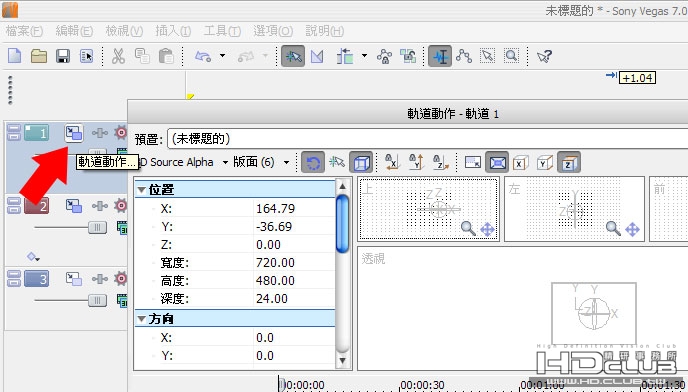This screenshot has width=688, height=392.
Task: Click the down arrow of the properties scrollbar
Action: (x=343, y=361)
